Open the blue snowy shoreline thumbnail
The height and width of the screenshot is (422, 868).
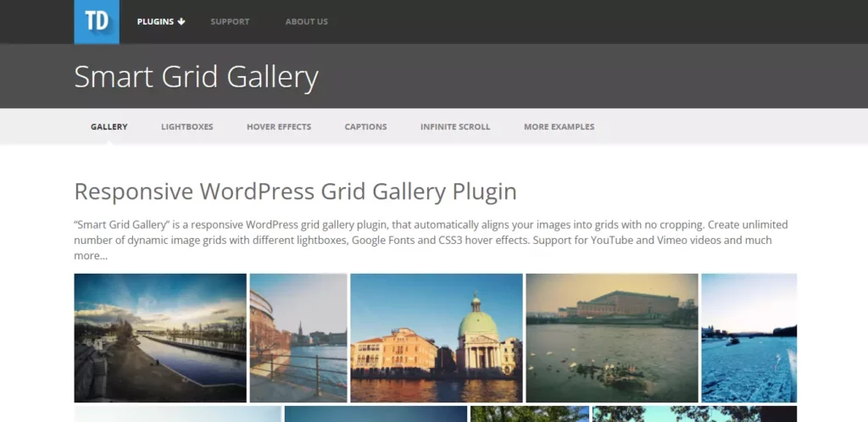coord(748,337)
